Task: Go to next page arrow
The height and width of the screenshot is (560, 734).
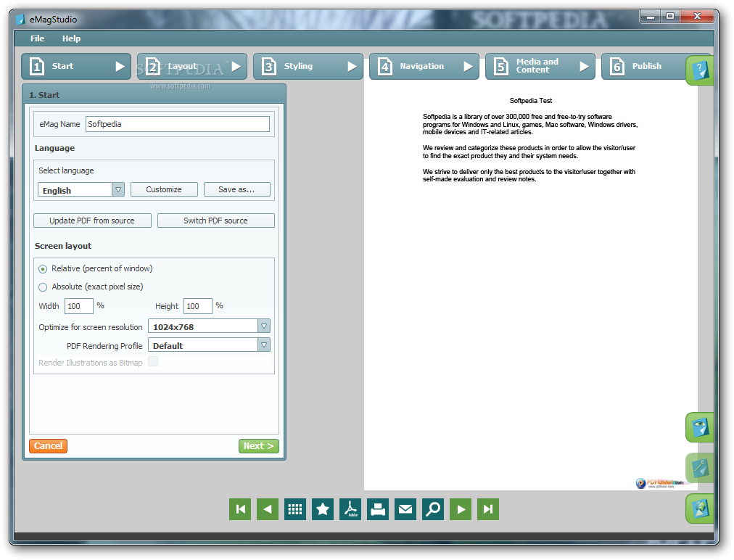Action: click(461, 509)
